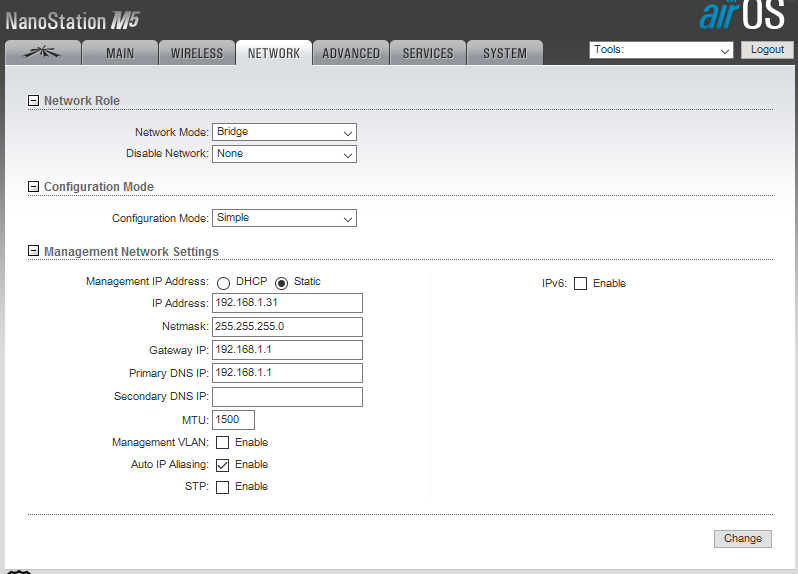798x574 pixels.
Task: Uncheck Auto IP Aliasing checkbox
Action: pyautogui.click(x=222, y=465)
